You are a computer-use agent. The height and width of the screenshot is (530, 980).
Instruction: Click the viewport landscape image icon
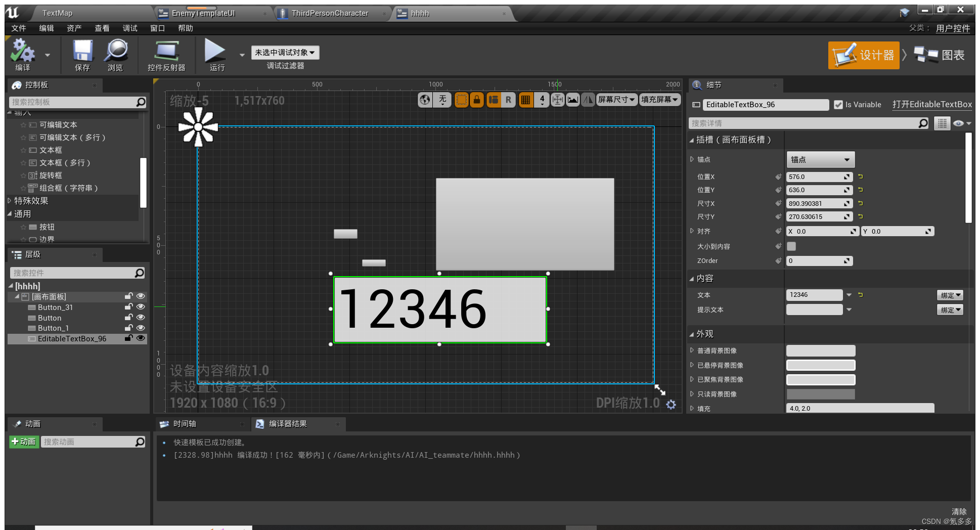(x=573, y=100)
